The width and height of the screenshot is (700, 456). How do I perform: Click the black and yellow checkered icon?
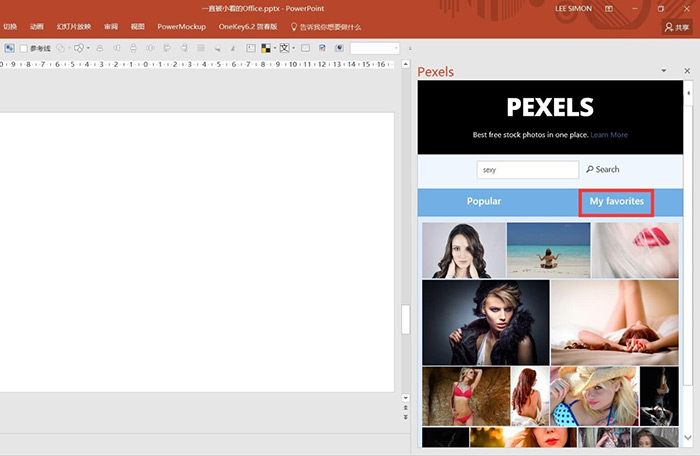click(x=266, y=48)
